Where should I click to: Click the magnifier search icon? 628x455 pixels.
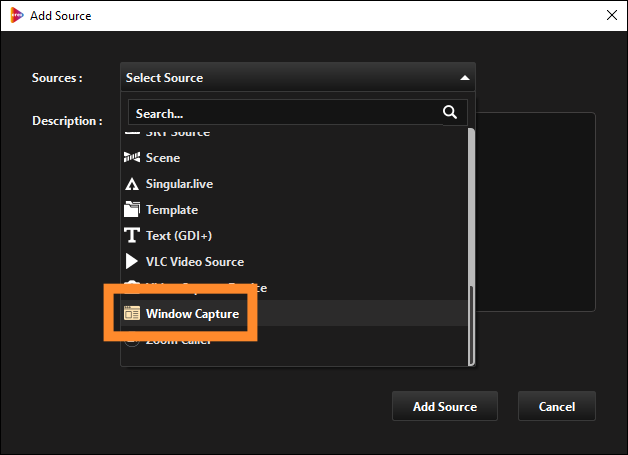click(x=450, y=112)
